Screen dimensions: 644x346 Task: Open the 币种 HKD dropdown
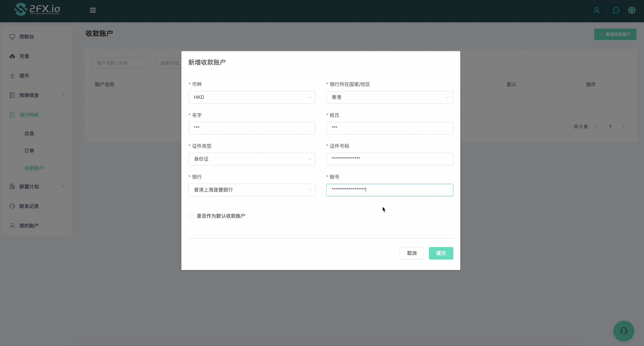252,97
